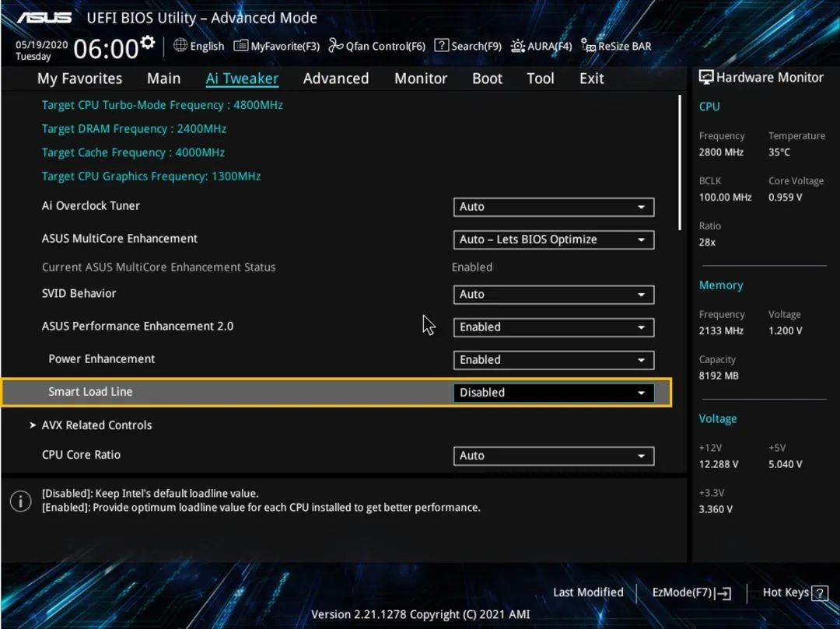
Task: Click the info icon beside help text
Action: [20, 501]
